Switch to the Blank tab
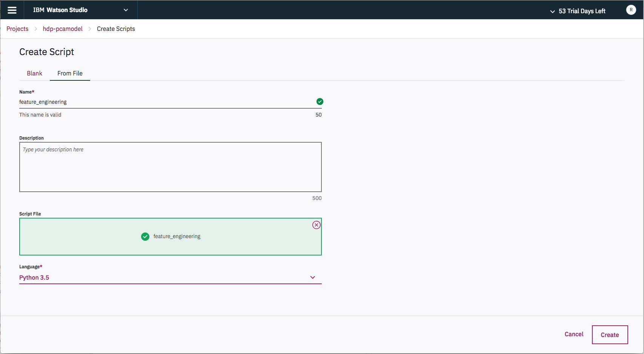This screenshot has height=354, width=644. (x=34, y=73)
